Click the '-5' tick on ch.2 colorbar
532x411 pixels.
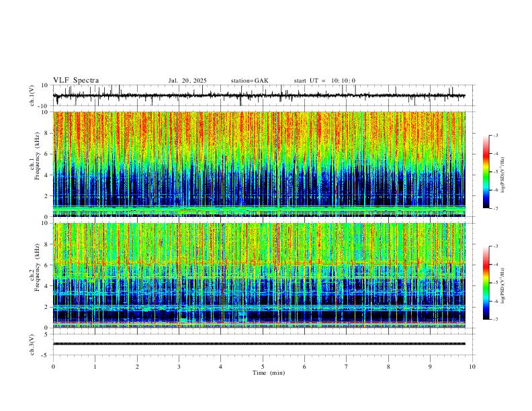(x=495, y=283)
